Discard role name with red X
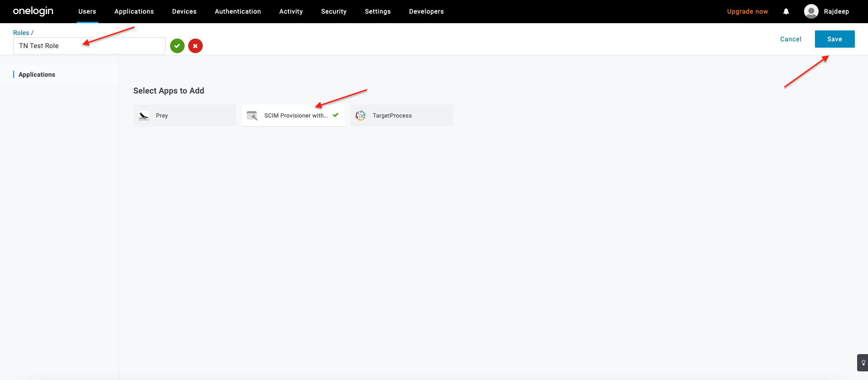Viewport: 868px width, 380px height. [x=195, y=46]
